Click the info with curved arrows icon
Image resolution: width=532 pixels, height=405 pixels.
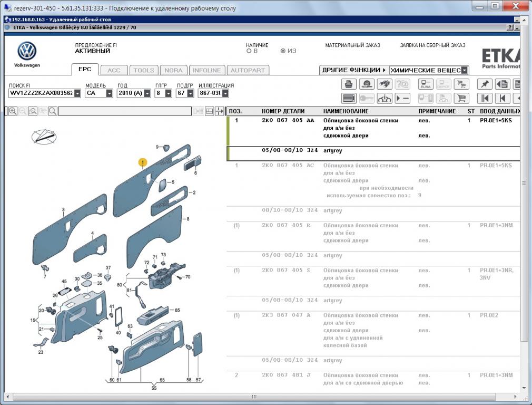[385, 98]
